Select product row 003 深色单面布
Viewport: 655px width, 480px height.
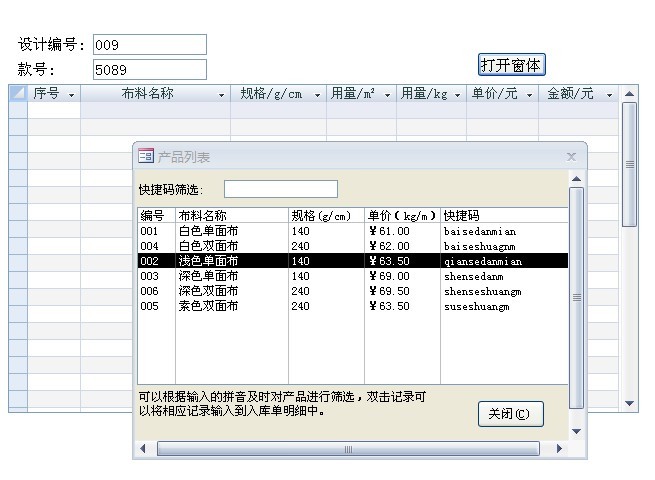point(353,276)
